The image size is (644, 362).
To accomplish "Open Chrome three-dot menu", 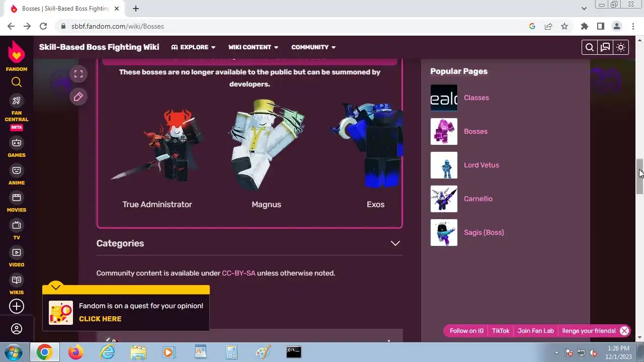I will pyautogui.click(x=632, y=26).
